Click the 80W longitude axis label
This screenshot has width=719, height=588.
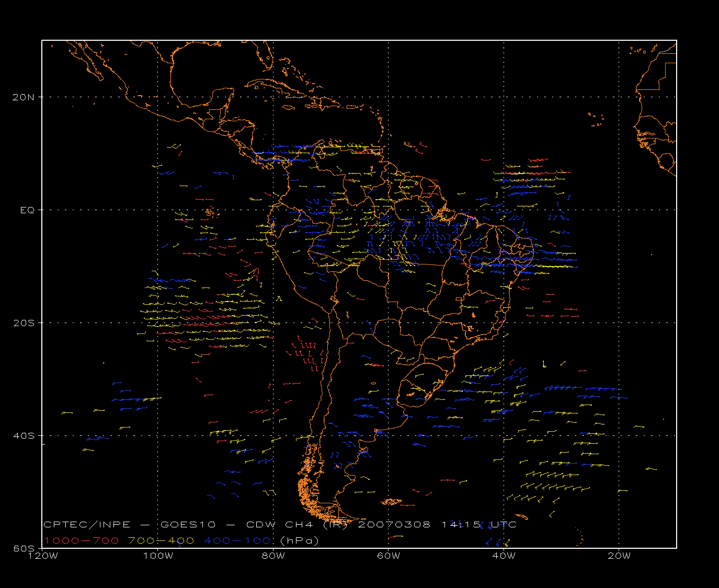273,556
